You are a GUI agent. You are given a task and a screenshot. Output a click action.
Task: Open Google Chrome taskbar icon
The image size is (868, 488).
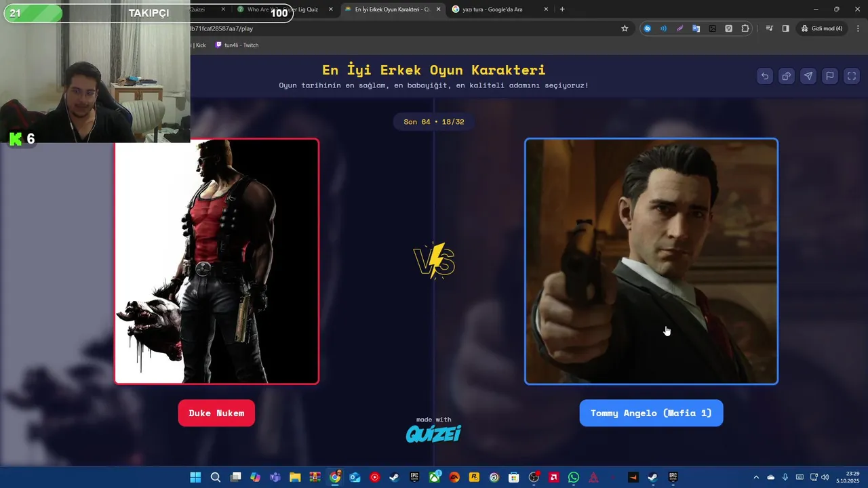[x=335, y=477]
